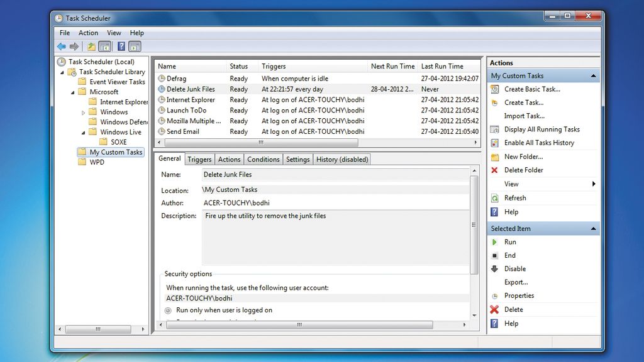Open the Action menu
644x362 pixels.
click(88, 33)
